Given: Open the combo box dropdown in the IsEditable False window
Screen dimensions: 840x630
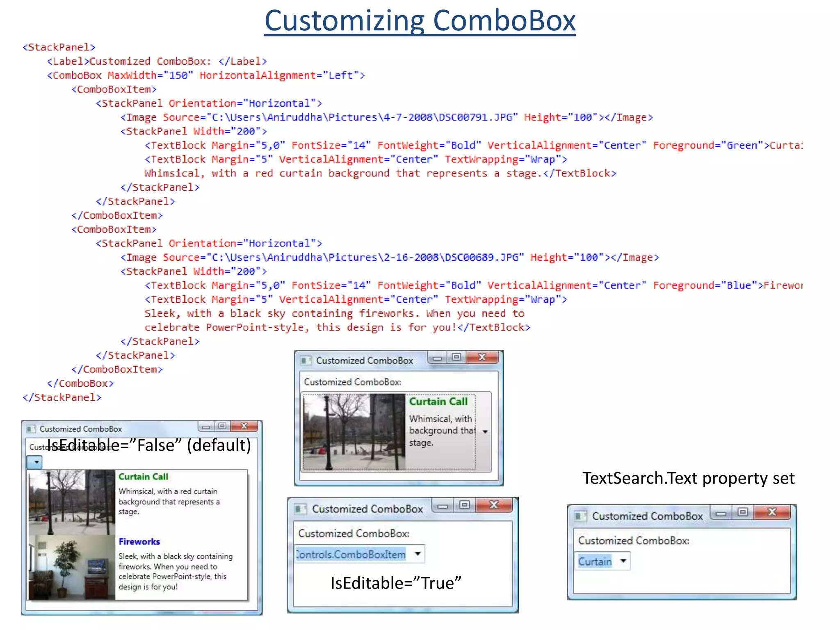Looking at the screenshot, I should tap(35, 462).
